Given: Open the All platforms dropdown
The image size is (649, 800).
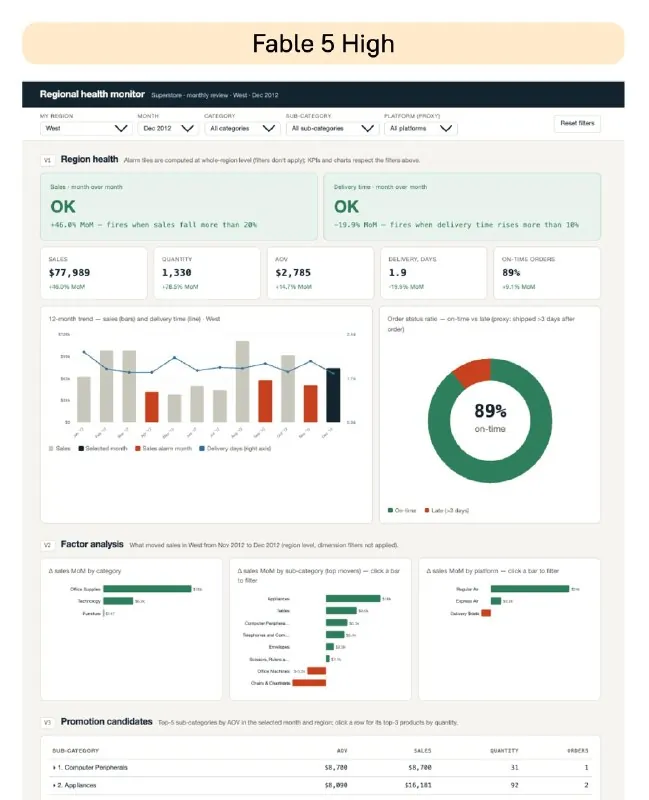Looking at the screenshot, I should tap(420, 129).
